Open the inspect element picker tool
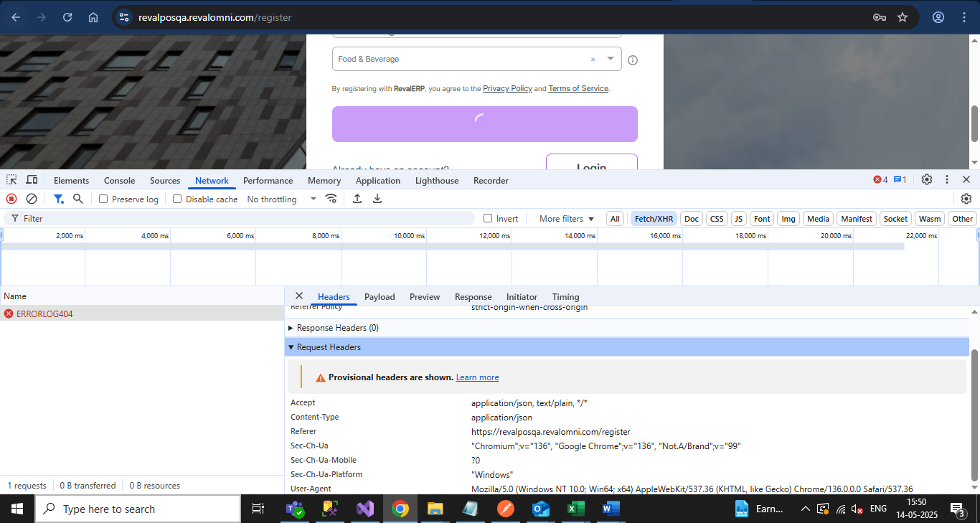 point(12,180)
